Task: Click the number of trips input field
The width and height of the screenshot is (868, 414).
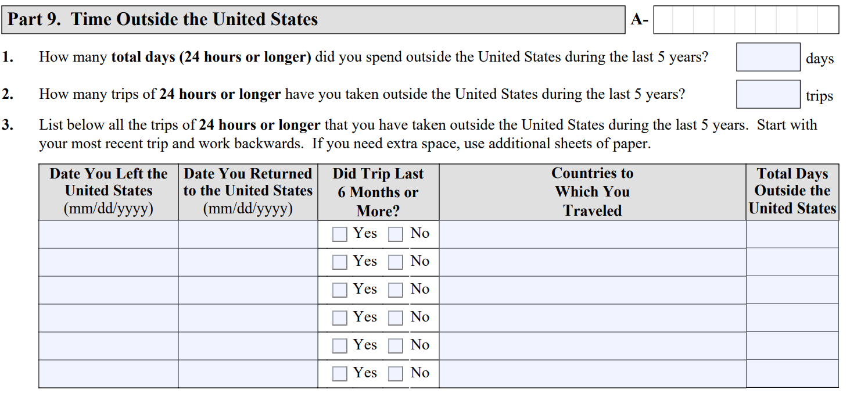Action: (768, 94)
